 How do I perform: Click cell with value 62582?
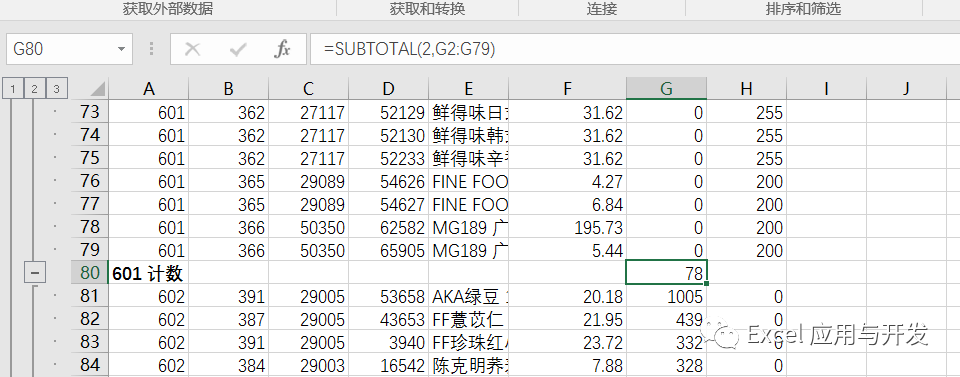click(x=389, y=227)
